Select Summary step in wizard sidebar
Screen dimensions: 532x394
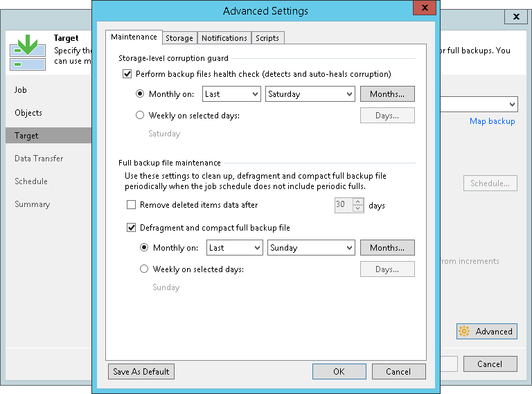[33, 204]
